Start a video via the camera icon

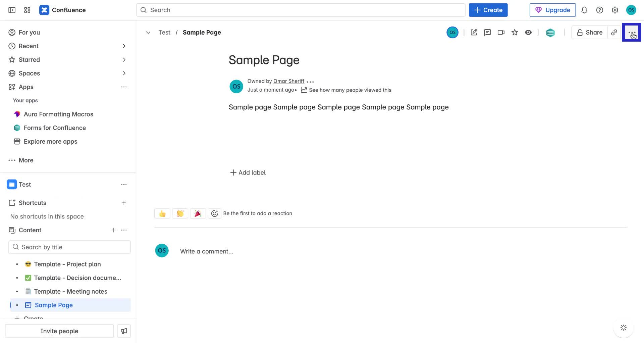click(x=501, y=32)
